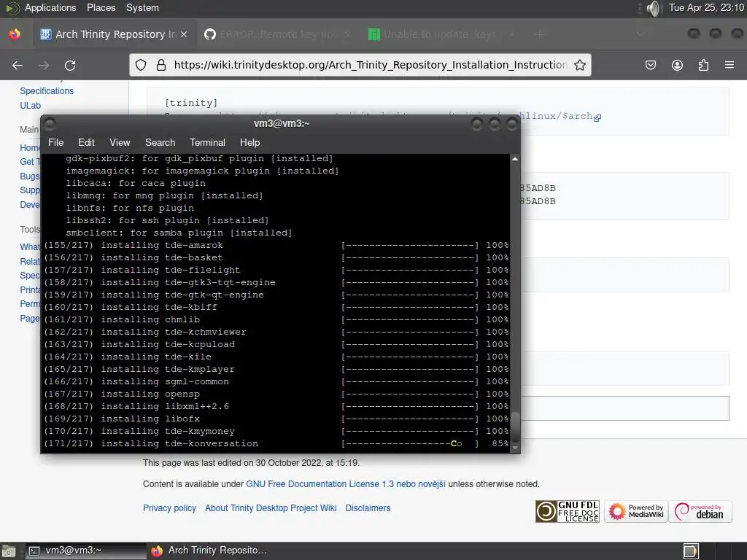This screenshot has height=560, width=747.
Task: Click the empty input box beside terminal
Action: click(x=624, y=408)
